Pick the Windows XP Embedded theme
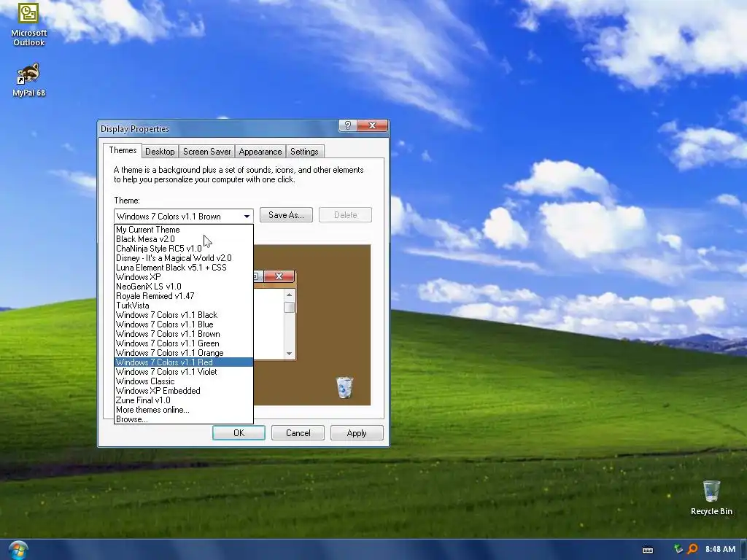 [183, 391]
